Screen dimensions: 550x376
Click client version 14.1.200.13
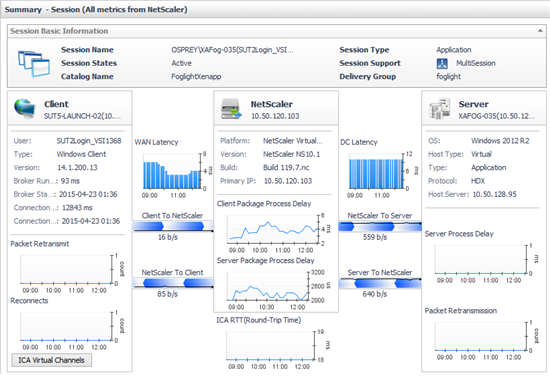pos(78,167)
